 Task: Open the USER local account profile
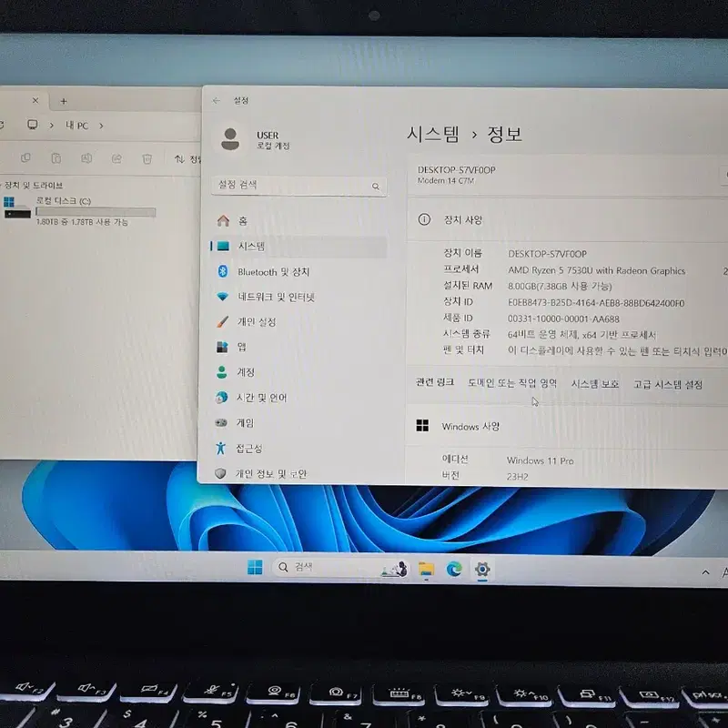255,140
